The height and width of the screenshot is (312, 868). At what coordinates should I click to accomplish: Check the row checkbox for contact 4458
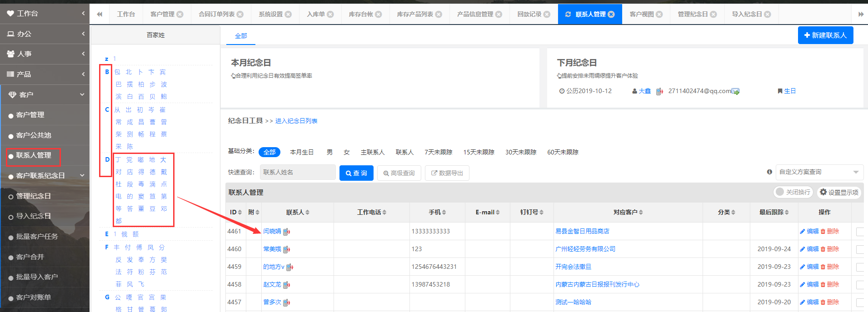[860, 285]
